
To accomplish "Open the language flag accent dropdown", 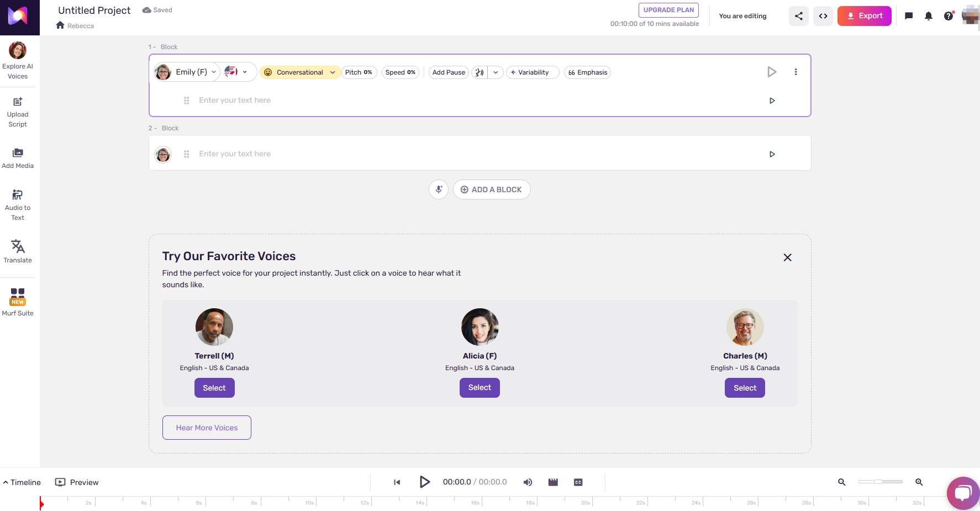I will (x=236, y=72).
